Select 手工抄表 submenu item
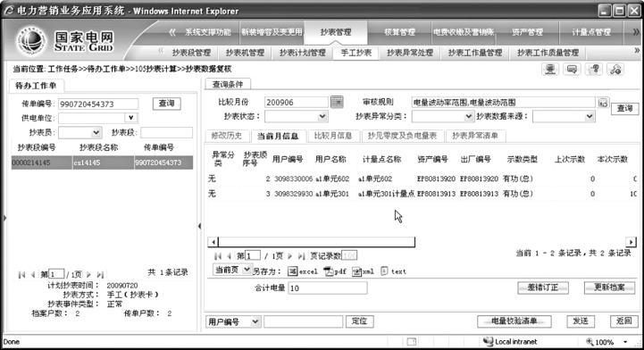This screenshot has height=350, width=644. point(355,53)
